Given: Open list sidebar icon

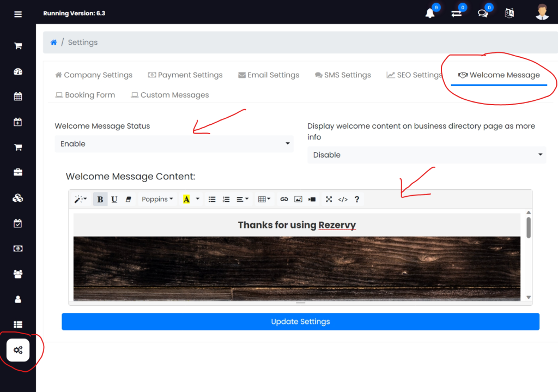Looking at the screenshot, I should click(x=18, y=324).
